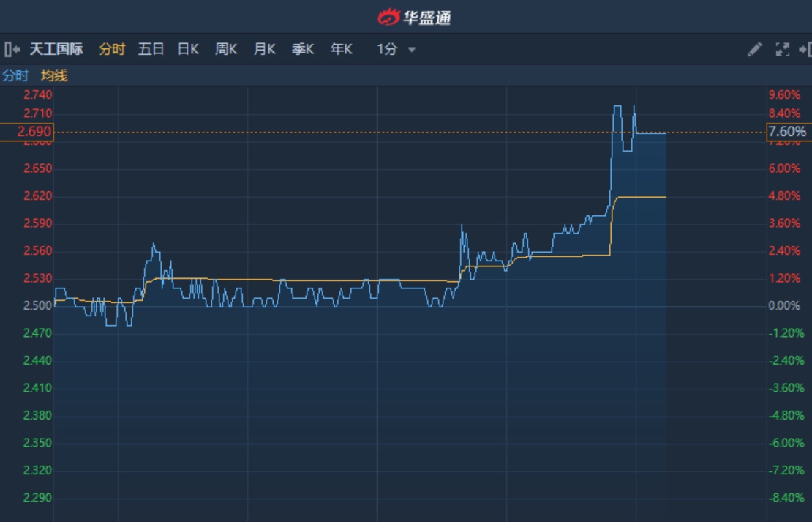Image resolution: width=812 pixels, height=522 pixels.
Task: Click the 2.620 price axis label
Action: pos(38,196)
